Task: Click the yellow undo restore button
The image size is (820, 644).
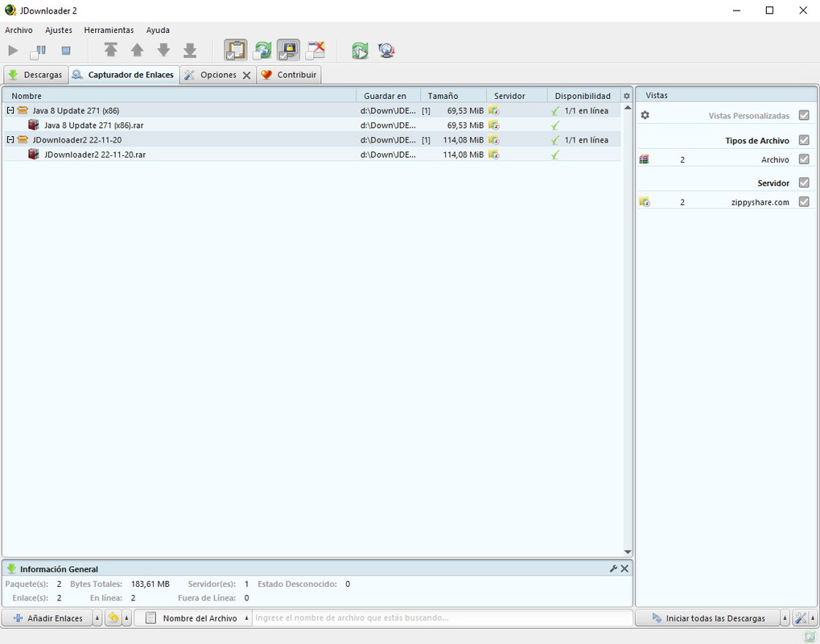Action: point(113,618)
